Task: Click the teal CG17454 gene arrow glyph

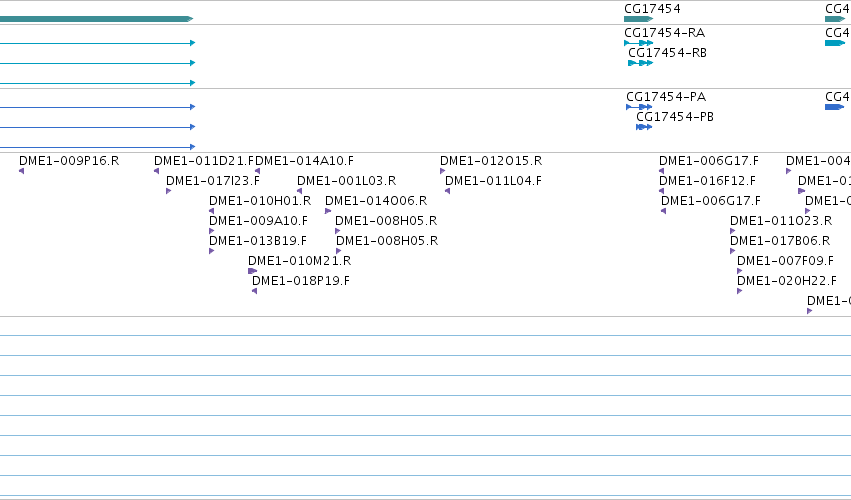Action: click(638, 19)
